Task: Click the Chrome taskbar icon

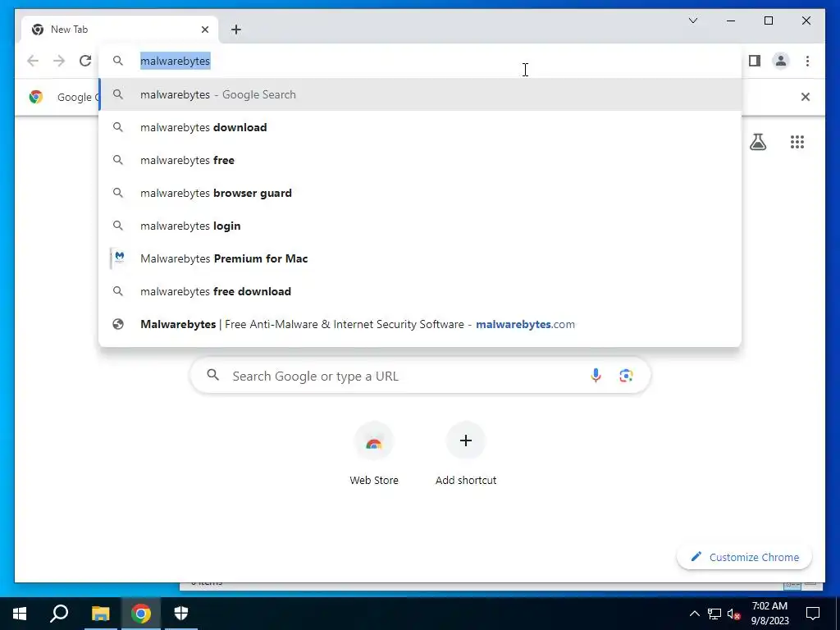Action: pyautogui.click(x=141, y=614)
